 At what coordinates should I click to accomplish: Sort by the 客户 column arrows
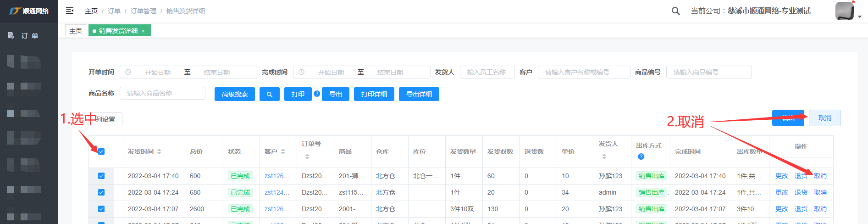click(283, 151)
